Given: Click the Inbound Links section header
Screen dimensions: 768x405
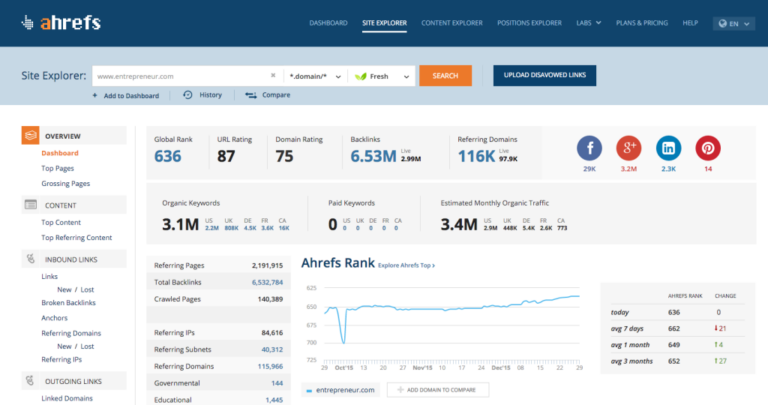Looking at the screenshot, I should tap(73, 259).
